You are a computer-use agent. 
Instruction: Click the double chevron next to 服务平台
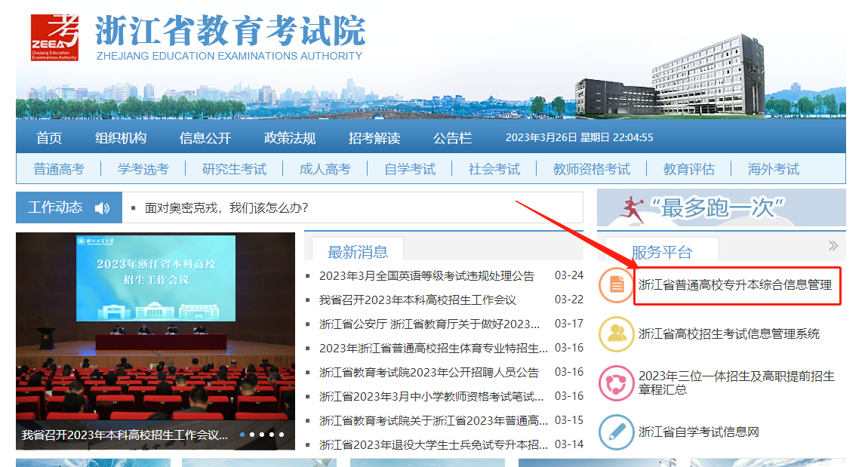[x=833, y=246]
